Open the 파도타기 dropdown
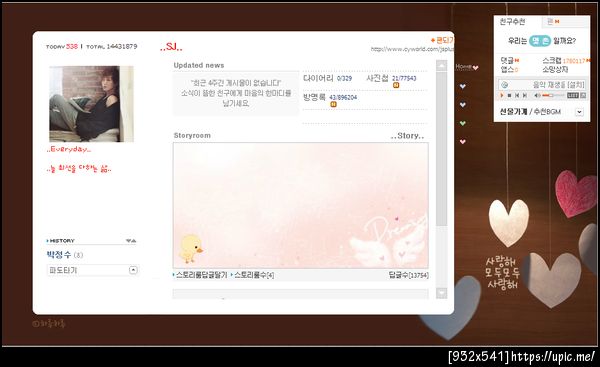The height and width of the screenshot is (367, 600). pyautogui.click(x=133, y=270)
